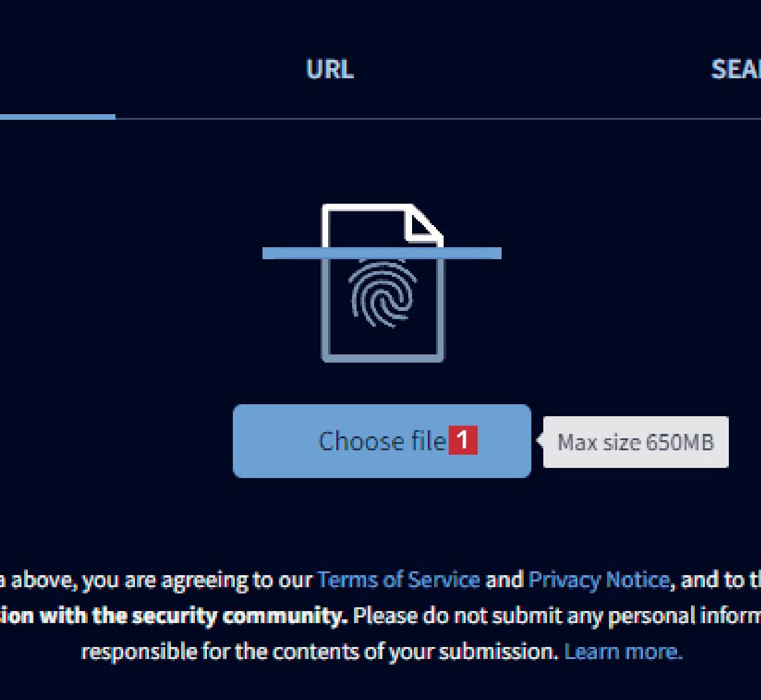The width and height of the screenshot is (761, 700).
Task: Click the active tab's blue underline indicator
Action: 57,117
